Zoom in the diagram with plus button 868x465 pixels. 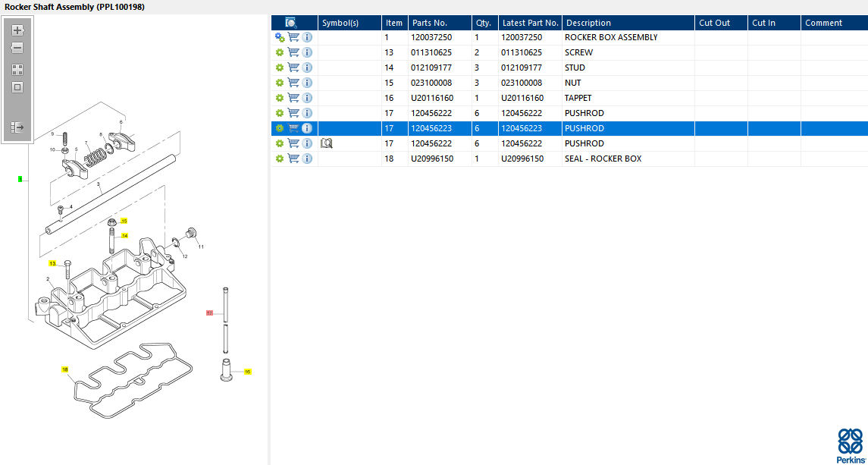17,30
